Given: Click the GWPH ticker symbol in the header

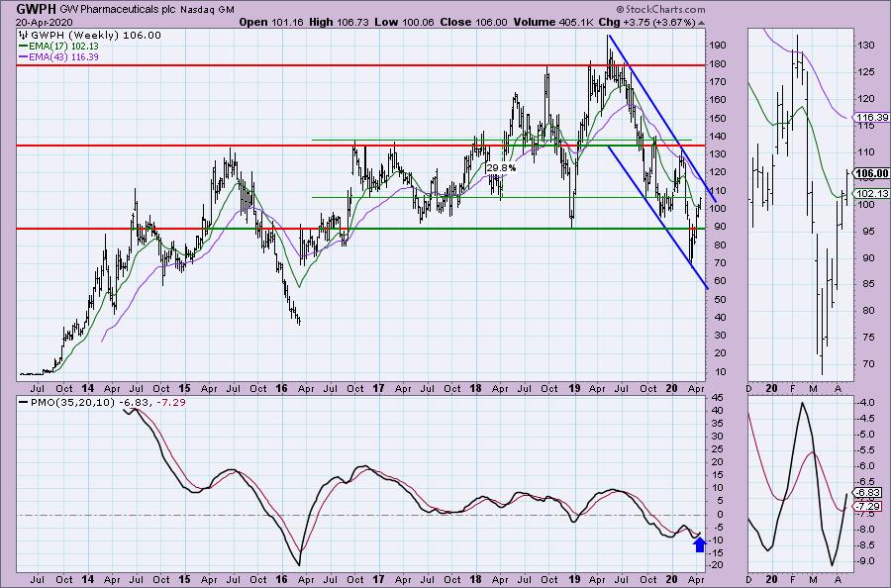Looking at the screenshot, I should tap(36, 9).
